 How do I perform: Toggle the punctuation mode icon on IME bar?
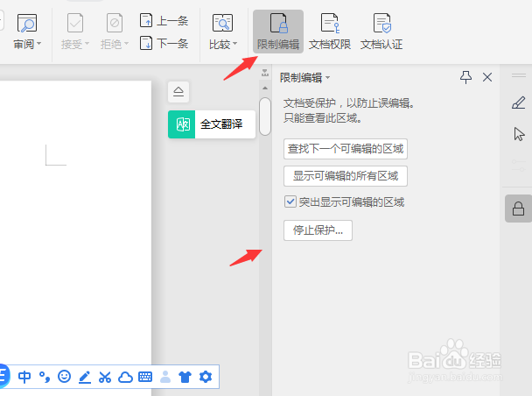[x=45, y=377]
